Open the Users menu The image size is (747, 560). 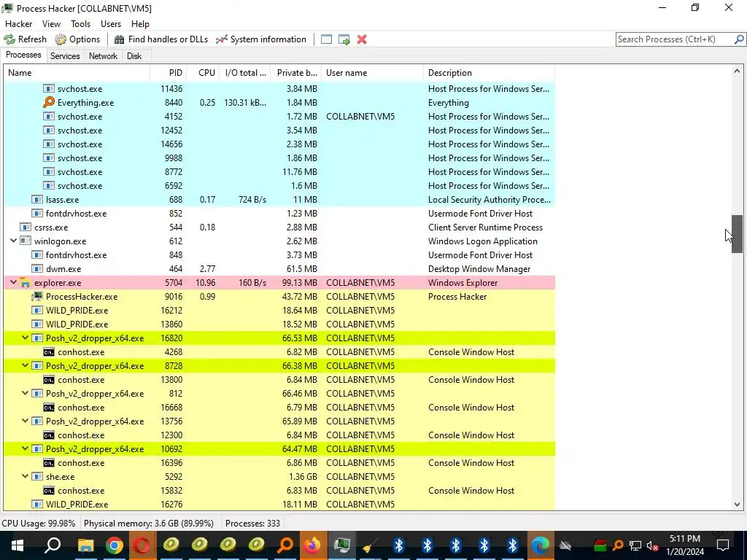[x=111, y=24]
